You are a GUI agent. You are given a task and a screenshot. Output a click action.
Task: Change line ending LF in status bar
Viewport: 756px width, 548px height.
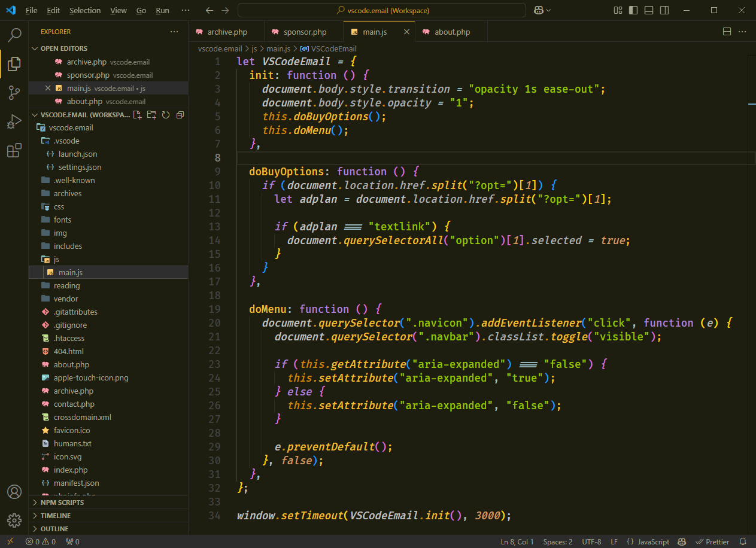[614, 541]
